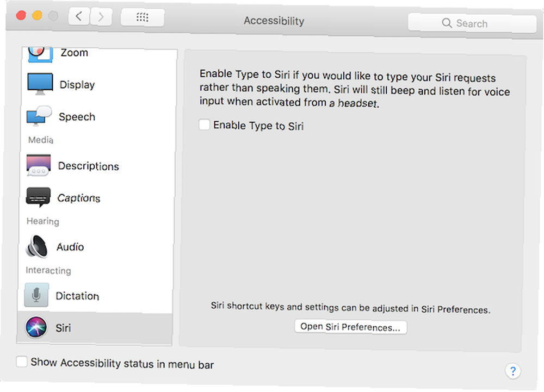This screenshot has width=544, height=392.
Task: Minimize window with yellow button
Action: click(x=37, y=16)
